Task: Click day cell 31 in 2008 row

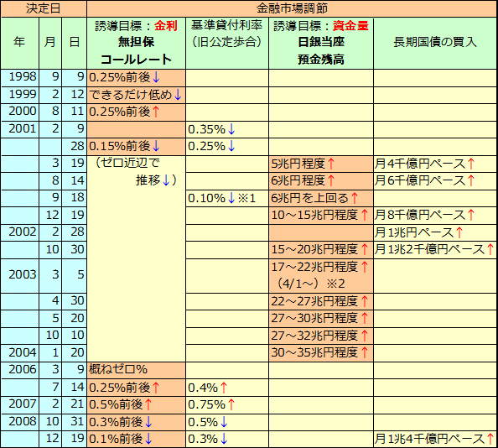Action: (74, 422)
